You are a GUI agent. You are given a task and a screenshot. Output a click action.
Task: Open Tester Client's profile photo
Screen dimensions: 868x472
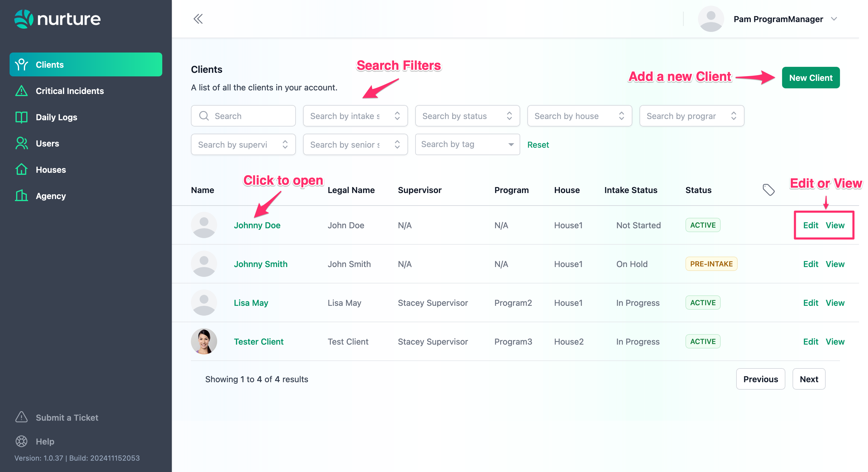[204, 341]
